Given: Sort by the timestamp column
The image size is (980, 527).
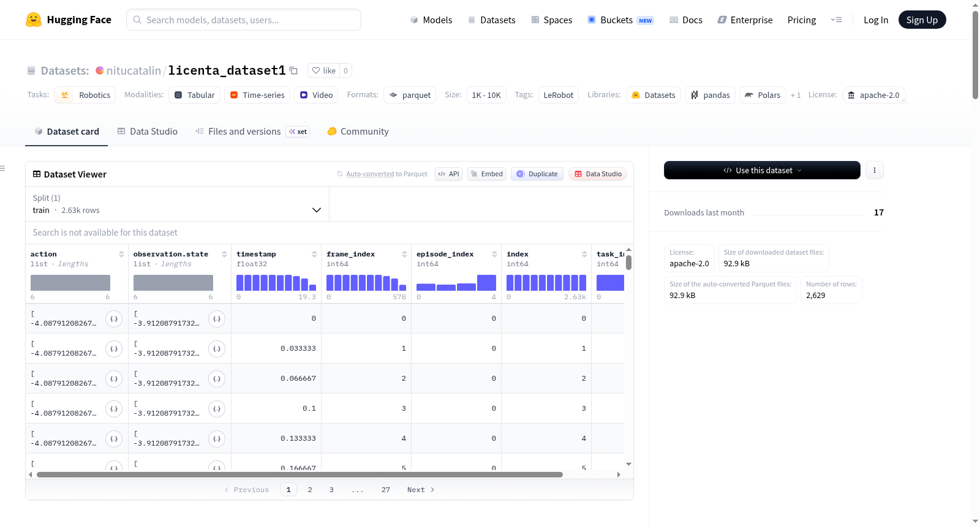Looking at the screenshot, I should pos(314,254).
